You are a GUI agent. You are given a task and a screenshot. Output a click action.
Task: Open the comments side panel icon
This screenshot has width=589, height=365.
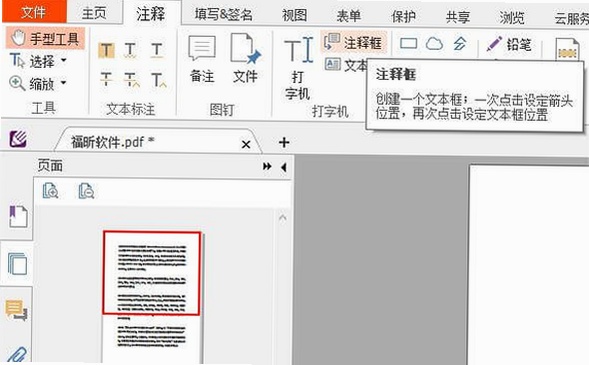pyautogui.click(x=16, y=310)
